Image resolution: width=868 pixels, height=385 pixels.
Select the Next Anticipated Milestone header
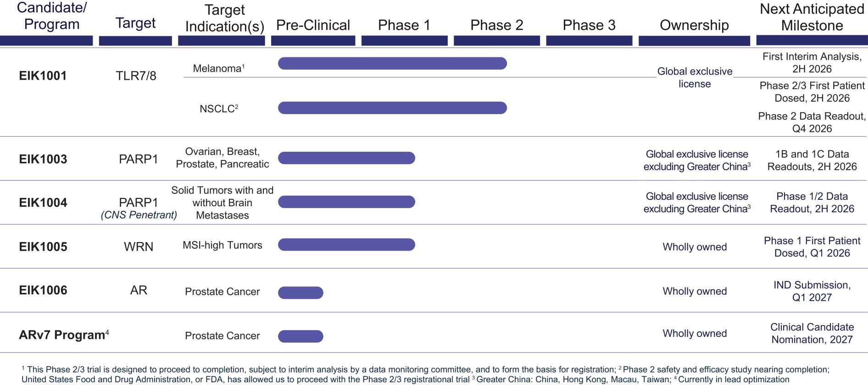click(812, 17)
